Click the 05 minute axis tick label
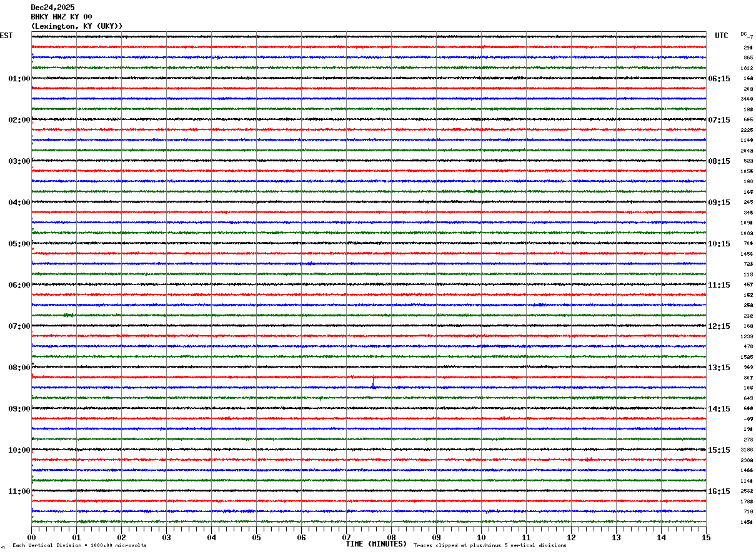Viewport: 756px width, 554px height. [x=256, y=537]
